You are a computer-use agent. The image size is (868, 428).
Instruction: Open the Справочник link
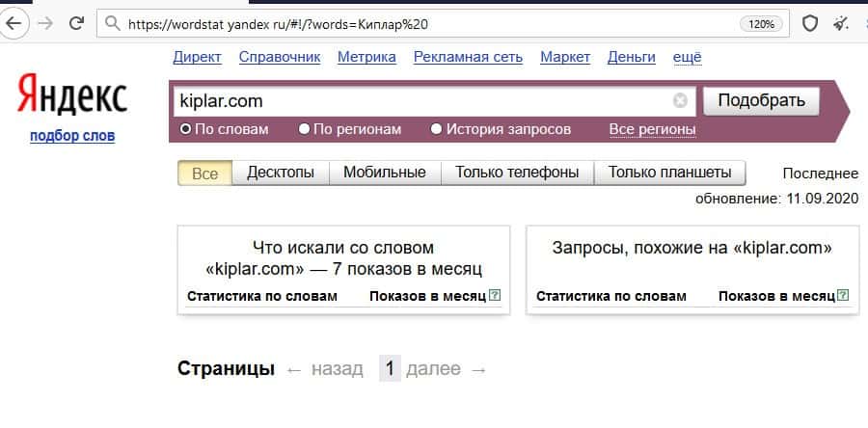(280, 57)
